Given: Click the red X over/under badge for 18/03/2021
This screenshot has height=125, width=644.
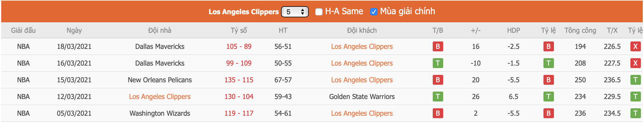Looking at the screenshot, I should point(635,46).
